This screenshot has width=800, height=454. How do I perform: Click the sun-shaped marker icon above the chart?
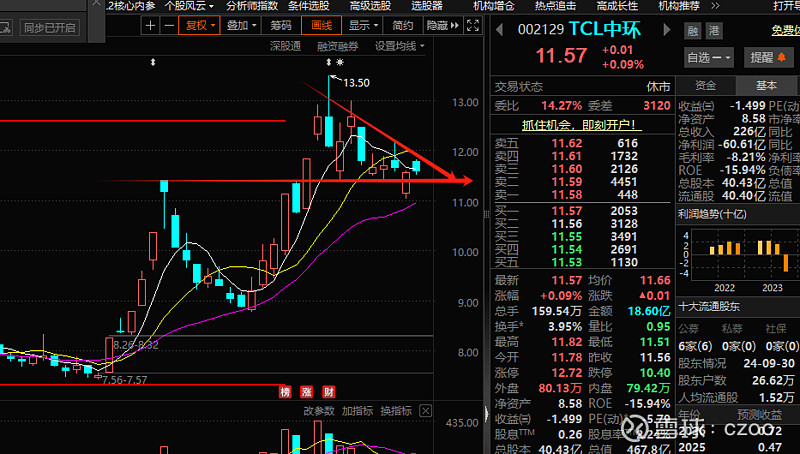click(x=340, y=62)
